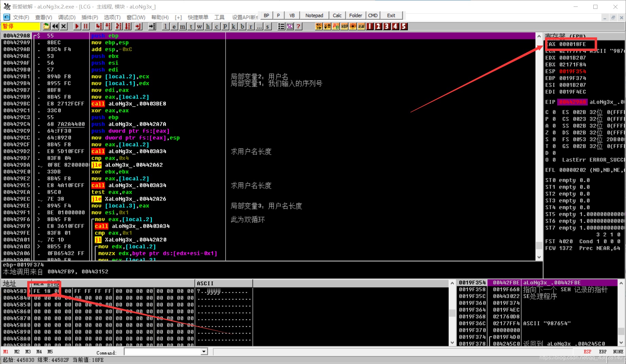Launch Calc from the toolbar button
The image size is (626, 364).
tap(337, 16)
